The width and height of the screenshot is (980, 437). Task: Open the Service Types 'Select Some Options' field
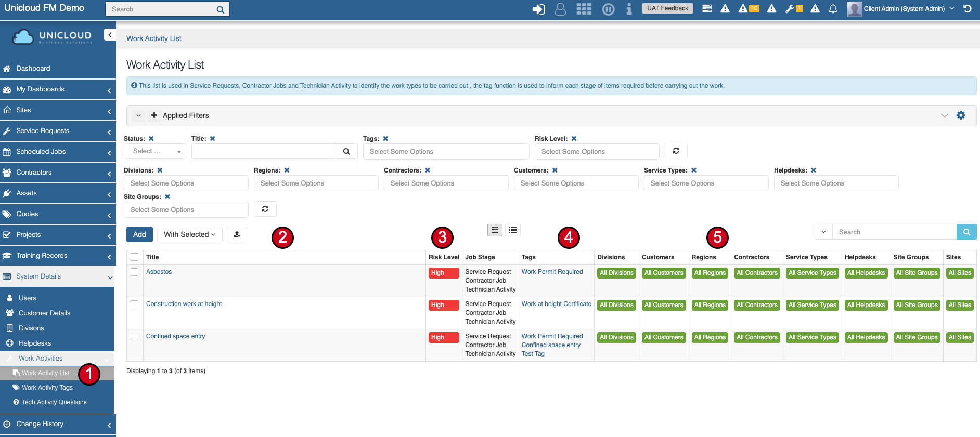point(706,183)
